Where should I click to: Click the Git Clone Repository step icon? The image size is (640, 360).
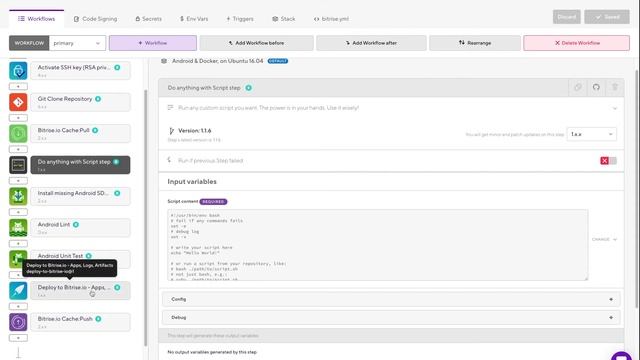click(18, 102)
